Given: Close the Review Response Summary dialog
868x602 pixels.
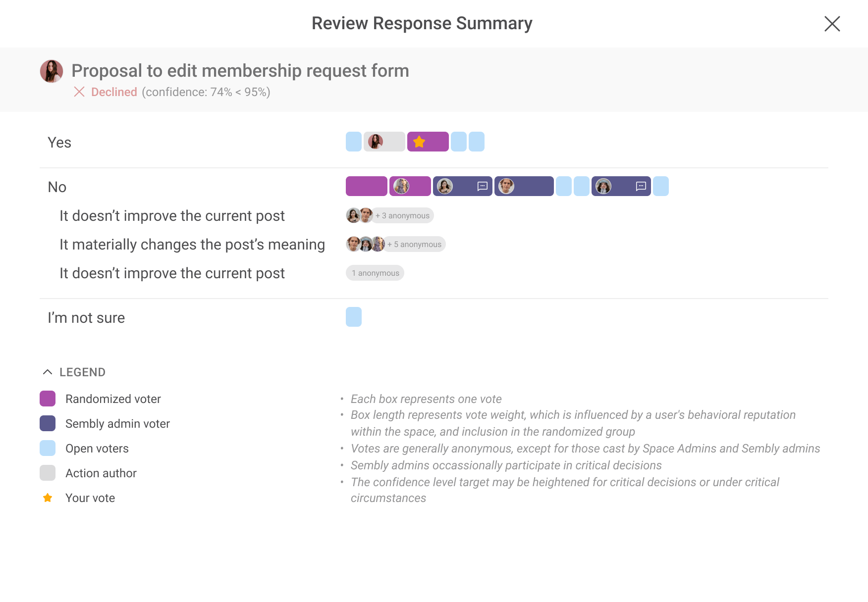Looking at the screenshot, I should [x=832, y=24].
